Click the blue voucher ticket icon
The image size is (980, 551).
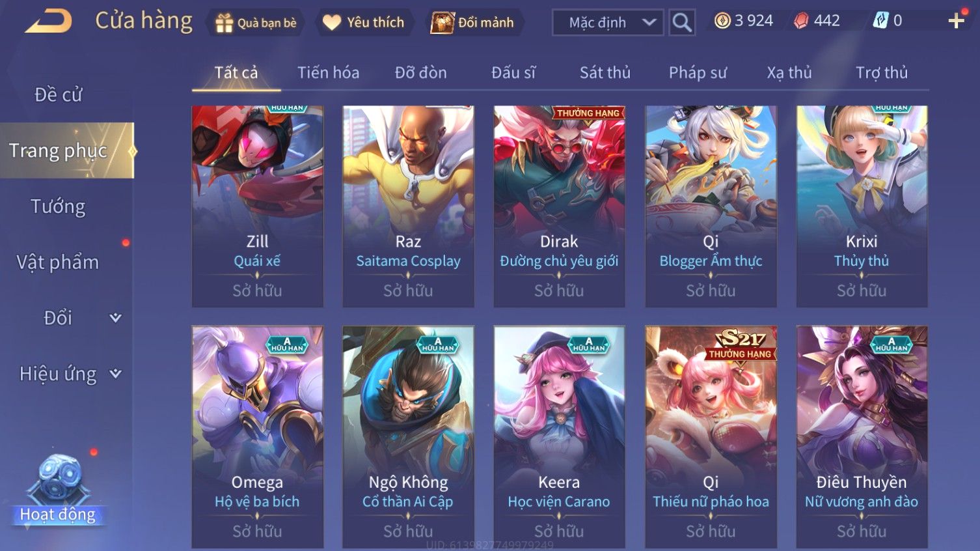pyautogui.click(x=880, y=21)
